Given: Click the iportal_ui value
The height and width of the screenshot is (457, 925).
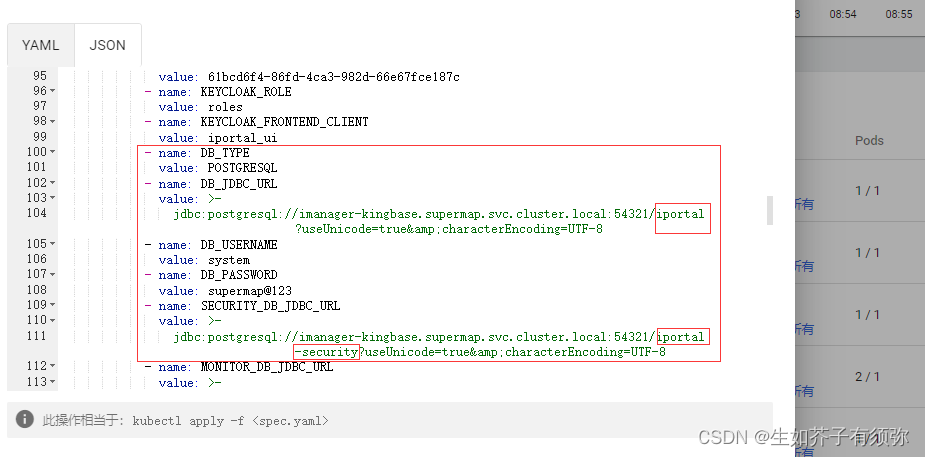Looking at the screenshot, I should click(x=242, y=138).
